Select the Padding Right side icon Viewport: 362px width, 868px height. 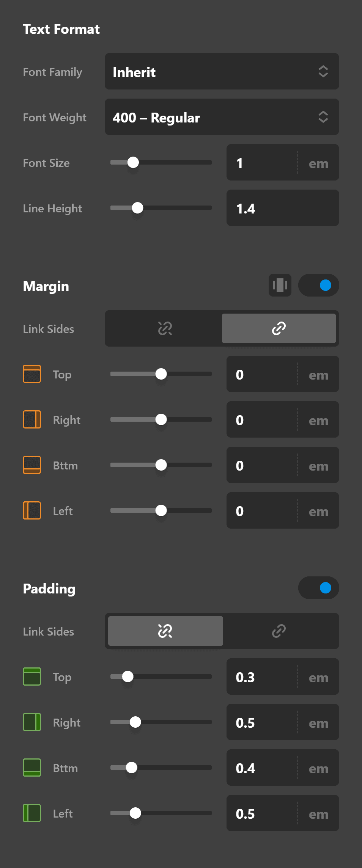32,722
